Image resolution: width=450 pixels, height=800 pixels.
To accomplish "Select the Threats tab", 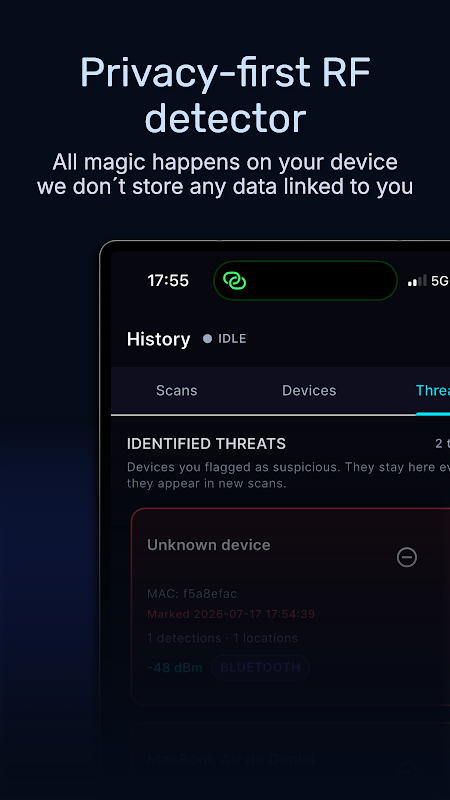I will pyautogui.click(x=433, y=390).
